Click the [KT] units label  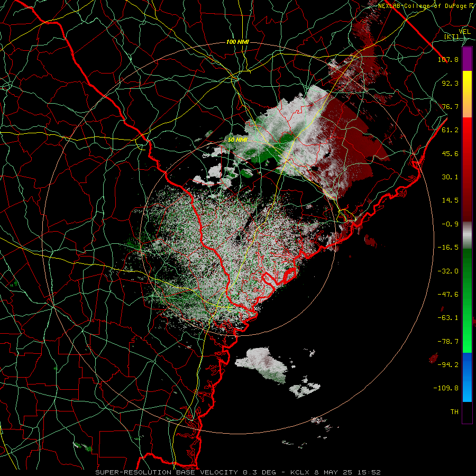(451, 36)
